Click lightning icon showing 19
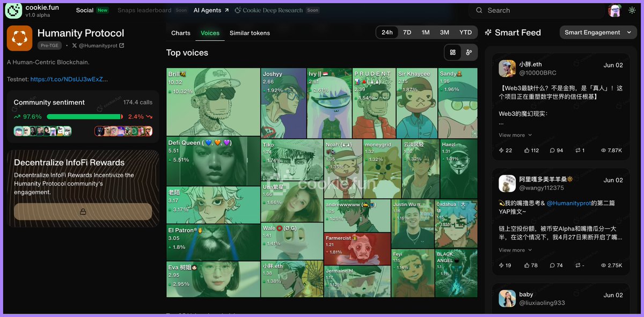 502,265
